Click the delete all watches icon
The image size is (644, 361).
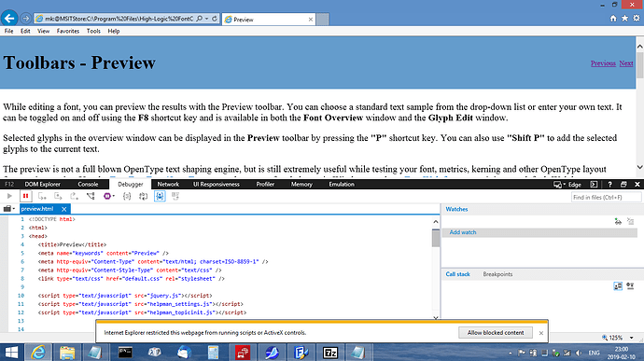coord(631,221)
